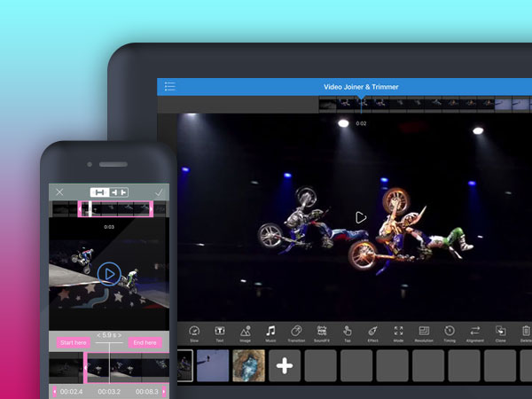Select the Slow speed tool

194,332
